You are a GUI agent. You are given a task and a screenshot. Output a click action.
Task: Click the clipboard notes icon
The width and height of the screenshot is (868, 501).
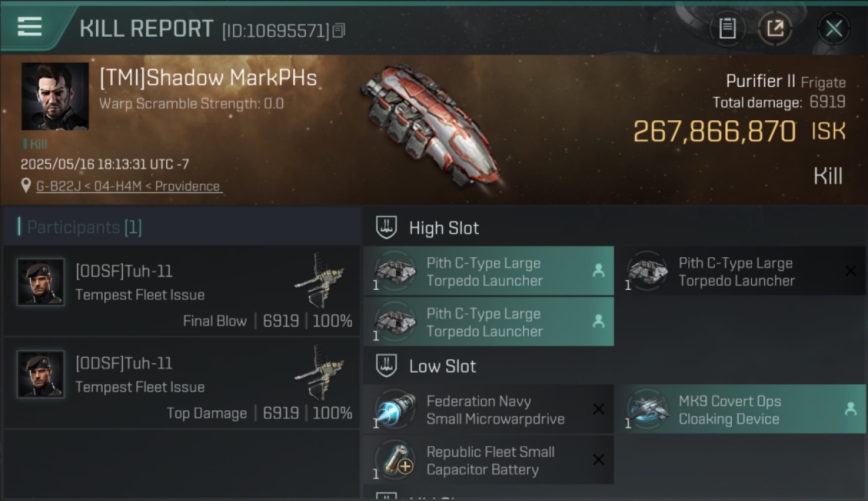727,28
